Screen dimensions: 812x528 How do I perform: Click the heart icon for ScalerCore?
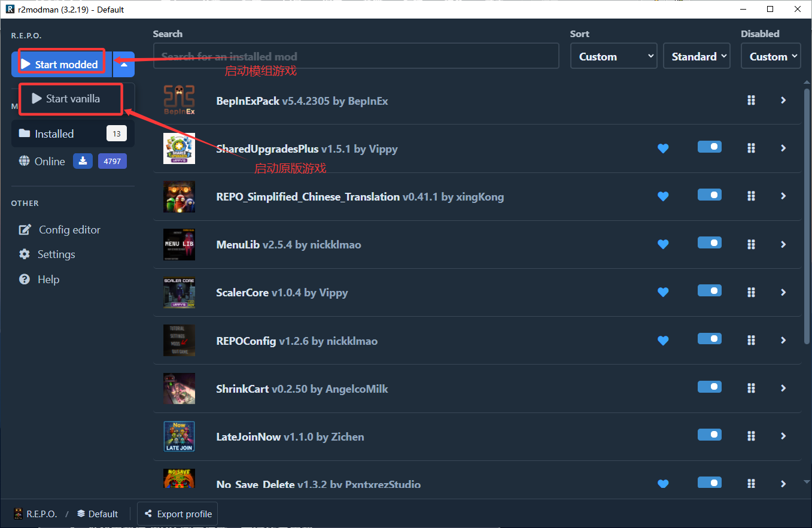coord(662,292)
